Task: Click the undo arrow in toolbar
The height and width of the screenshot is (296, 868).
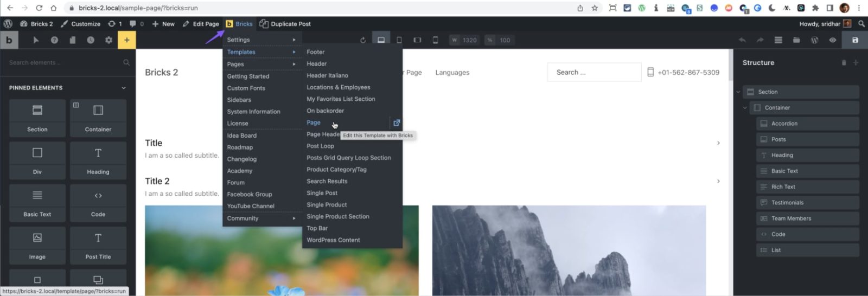Action: click(x=742, y=40)
